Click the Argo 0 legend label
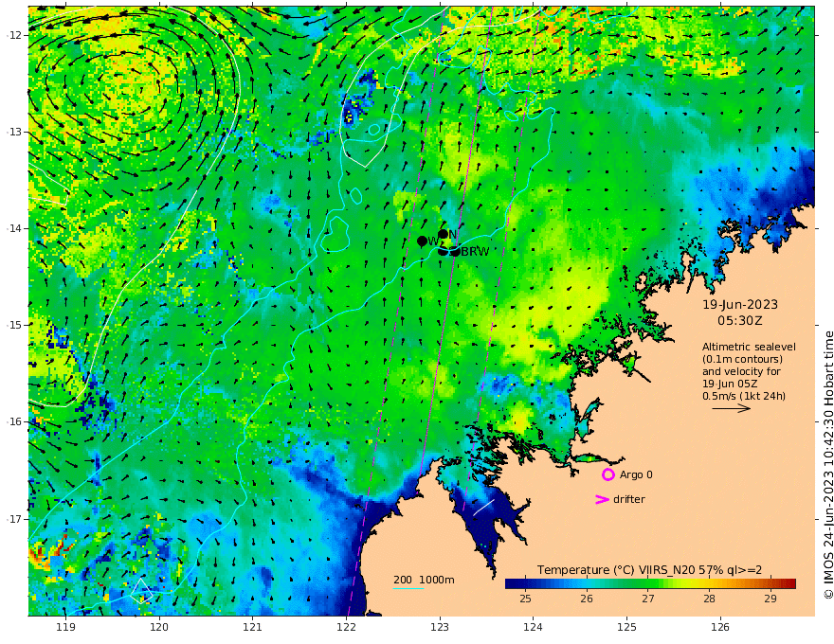This screenshot has height=644, width=834. coord(636,474)
